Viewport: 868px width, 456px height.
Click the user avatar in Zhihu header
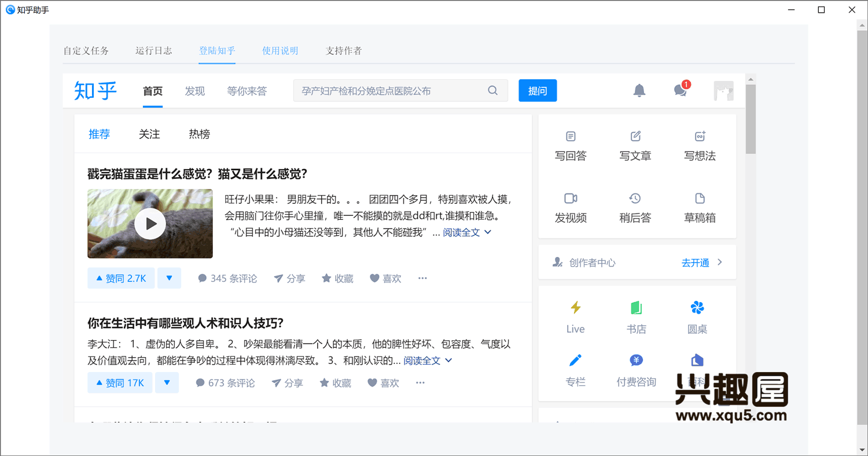[723, 91]
